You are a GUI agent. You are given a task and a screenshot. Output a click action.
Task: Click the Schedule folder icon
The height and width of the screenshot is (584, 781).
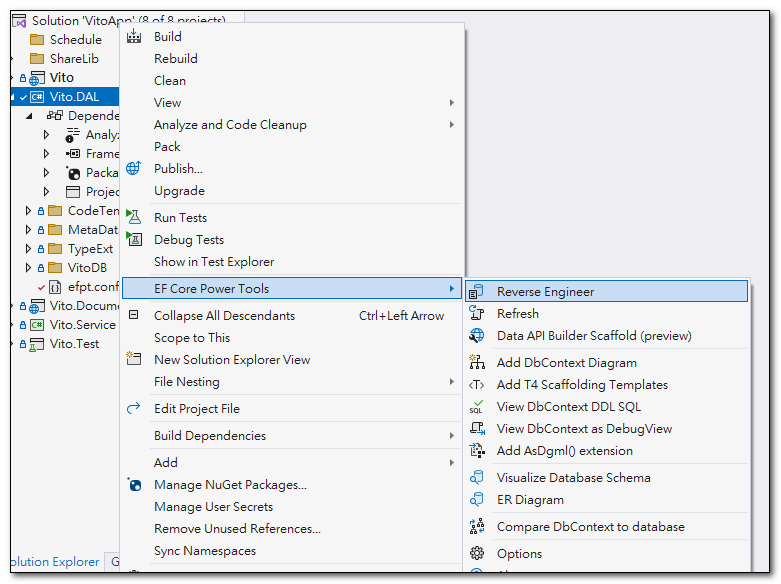tap(37, 39)
